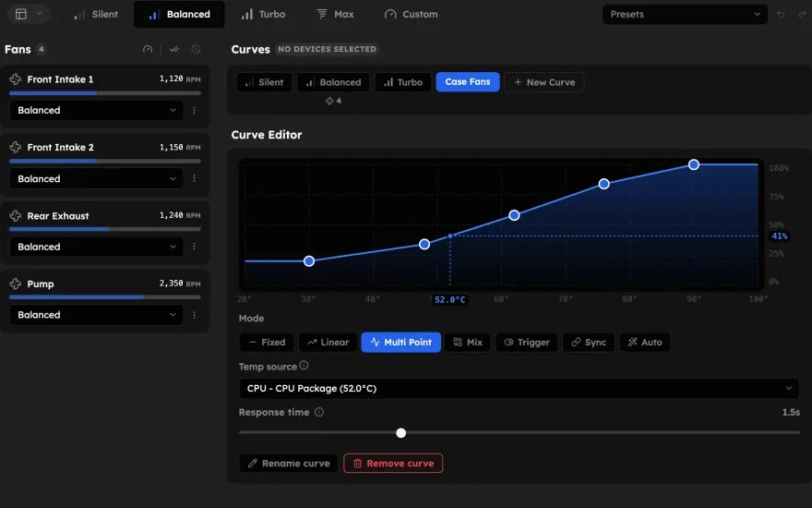The height and width of the screenshot is (508, 812).
Task: Open Rear Exhaust curve dropdown
Action: (x=96, y=247)
